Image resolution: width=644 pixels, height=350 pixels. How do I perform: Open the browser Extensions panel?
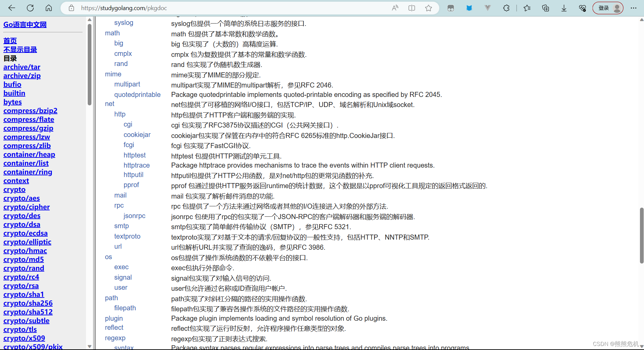pyautogui.click(x=506, y=8)
